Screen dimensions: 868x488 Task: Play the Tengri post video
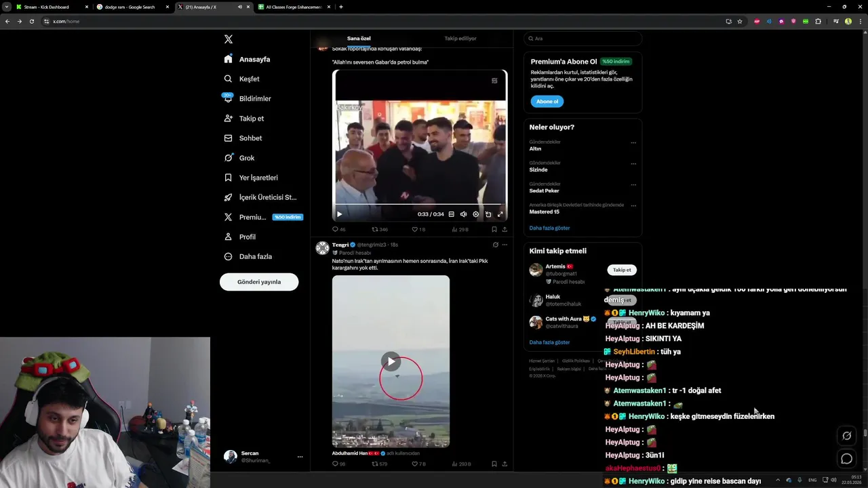391,361
